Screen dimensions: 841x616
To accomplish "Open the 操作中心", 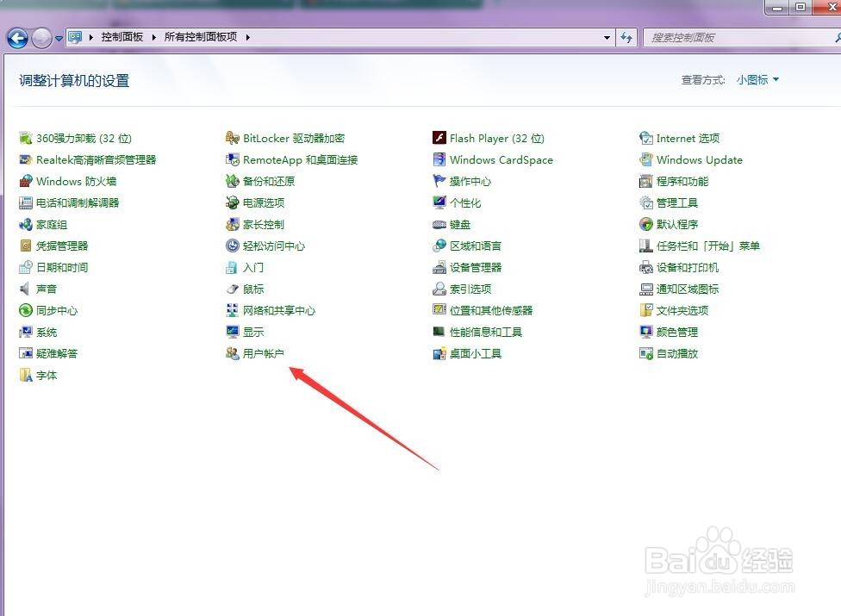I will 470,181.
